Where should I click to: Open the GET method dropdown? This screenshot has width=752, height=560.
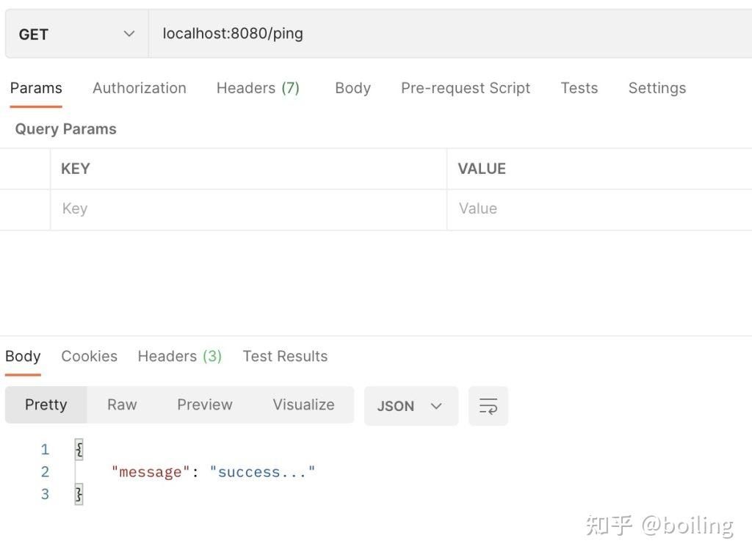pos(76,34)
